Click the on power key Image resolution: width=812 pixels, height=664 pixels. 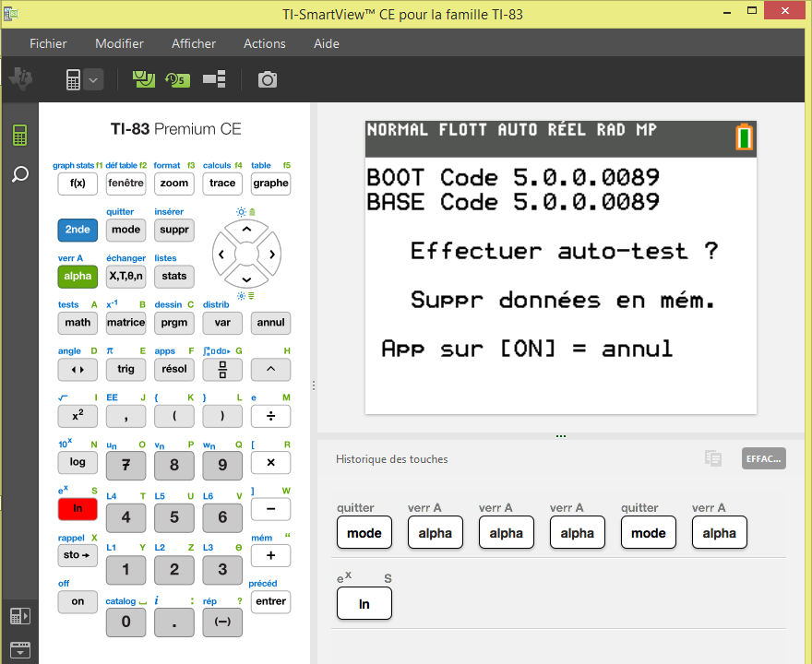tap(78, 602)
